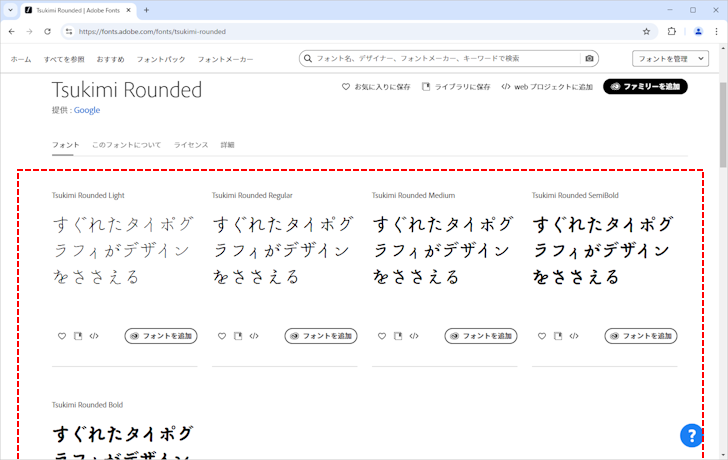Save Tsukimi Rounded Regular to library icon
Viewport: 728px width, 460px height.
(x=238, y=336)
